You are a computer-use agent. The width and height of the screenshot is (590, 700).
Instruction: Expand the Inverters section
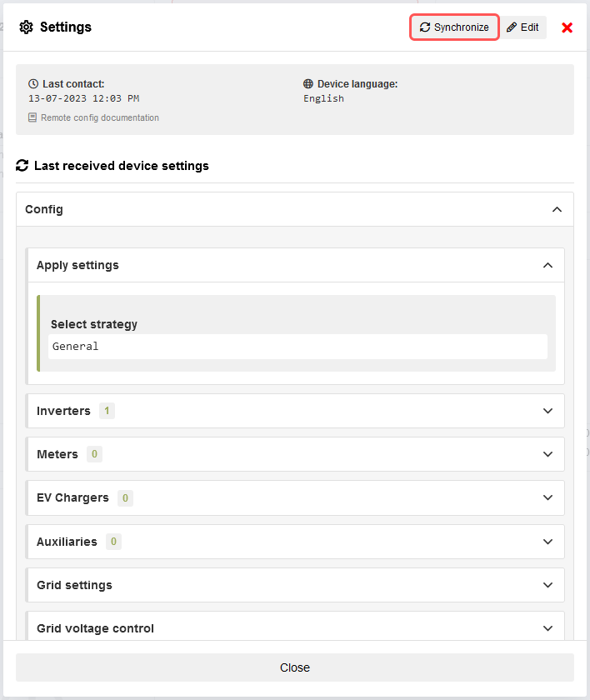[x=547, y=411]
